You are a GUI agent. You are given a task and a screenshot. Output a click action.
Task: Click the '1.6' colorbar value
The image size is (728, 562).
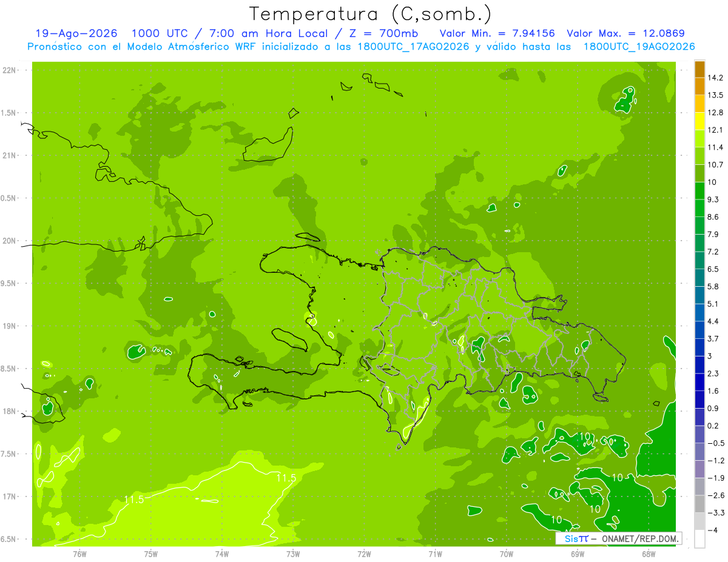point(713,390)
